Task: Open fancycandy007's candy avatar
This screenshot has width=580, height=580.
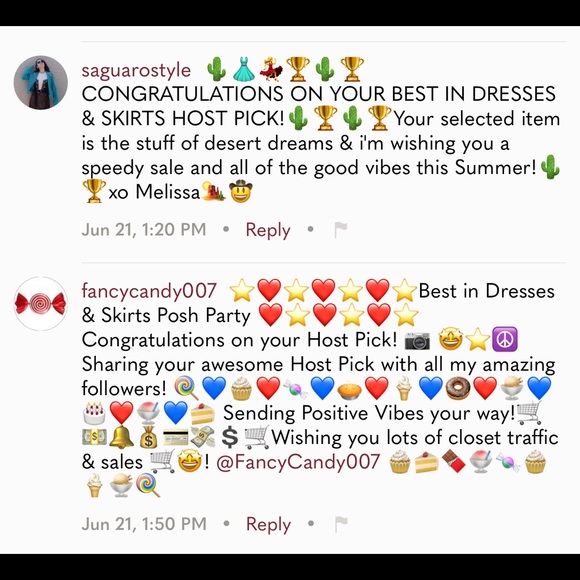Action: [x=41, y=303]
